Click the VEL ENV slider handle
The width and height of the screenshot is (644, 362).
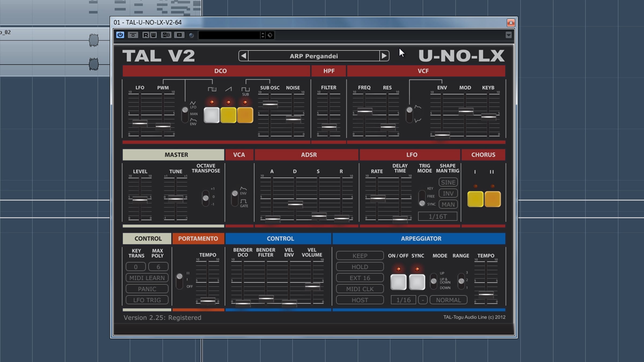click(x=289, y=303)
